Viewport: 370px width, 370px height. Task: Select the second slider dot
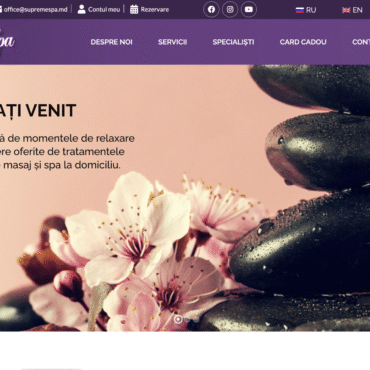pyautogui.click(x=187, y=320)
